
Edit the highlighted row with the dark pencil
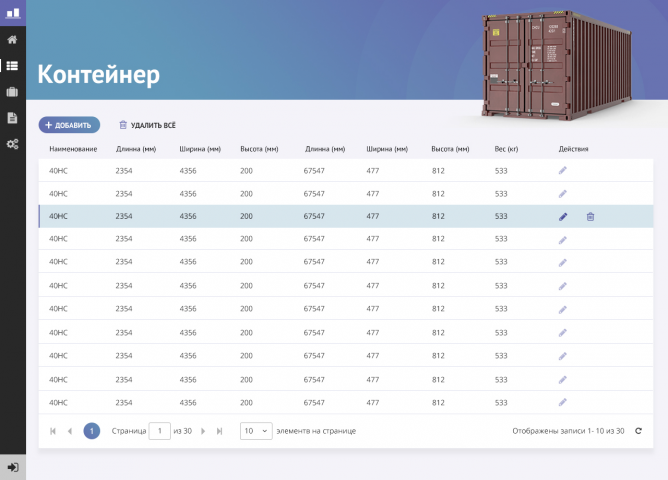coord(563,216)
